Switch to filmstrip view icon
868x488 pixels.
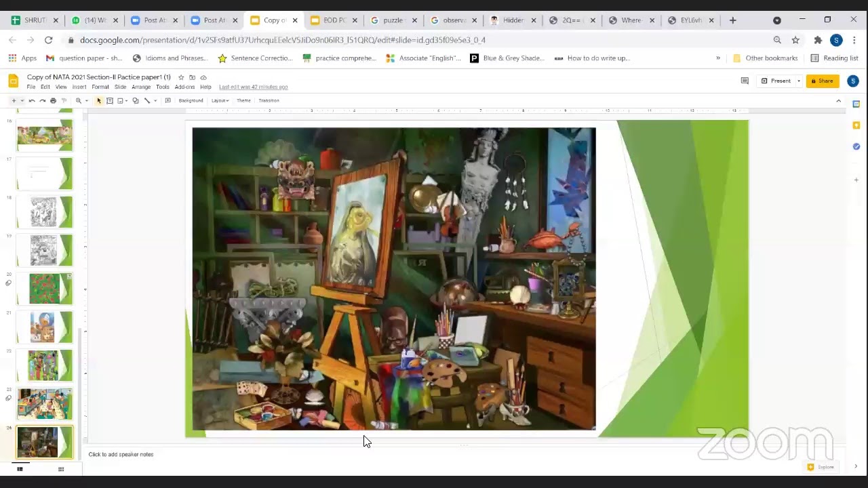point(20,469)
